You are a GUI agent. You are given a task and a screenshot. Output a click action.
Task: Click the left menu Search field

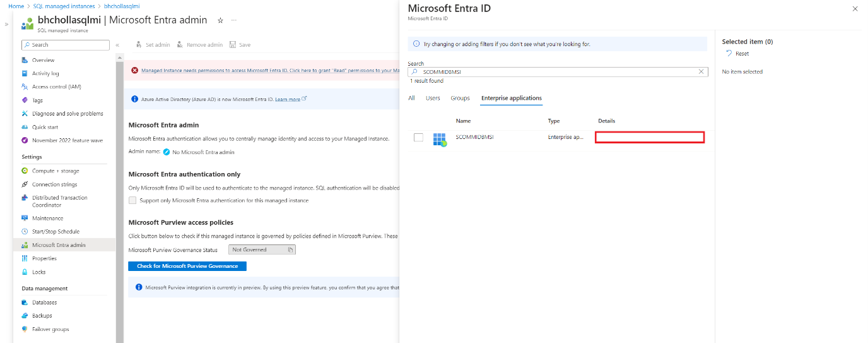pyautogui.click(x=66, y=45)
